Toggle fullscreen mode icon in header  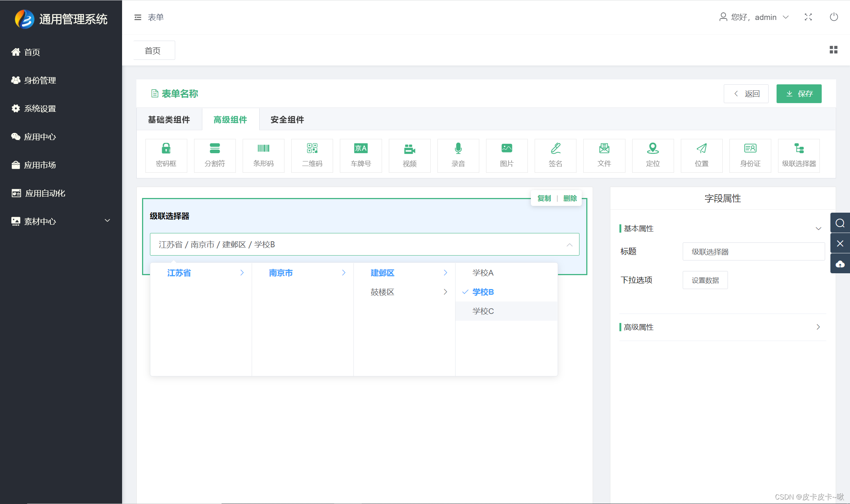tap(808, 17)
